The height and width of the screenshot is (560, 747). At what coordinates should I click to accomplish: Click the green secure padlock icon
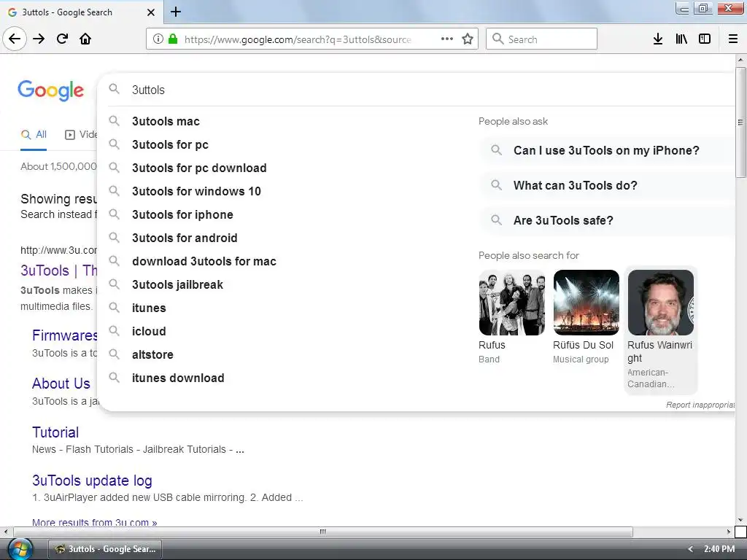[173, 39]
